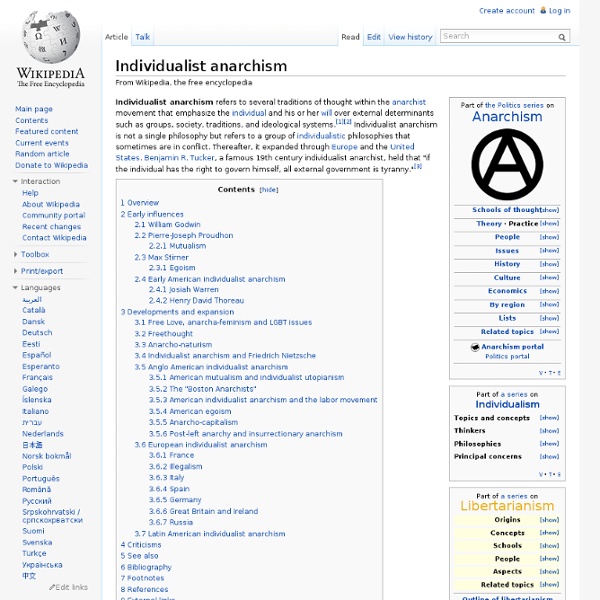Jump to 2.4.2 Henry David Thoreau section

(x=196, y=301)
